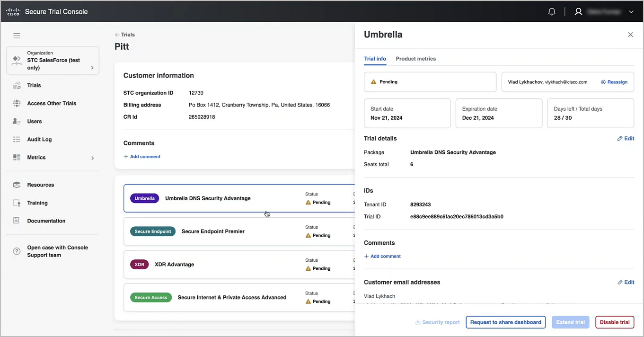Open the Users page
644x337 pixels.
click(35, 122)
